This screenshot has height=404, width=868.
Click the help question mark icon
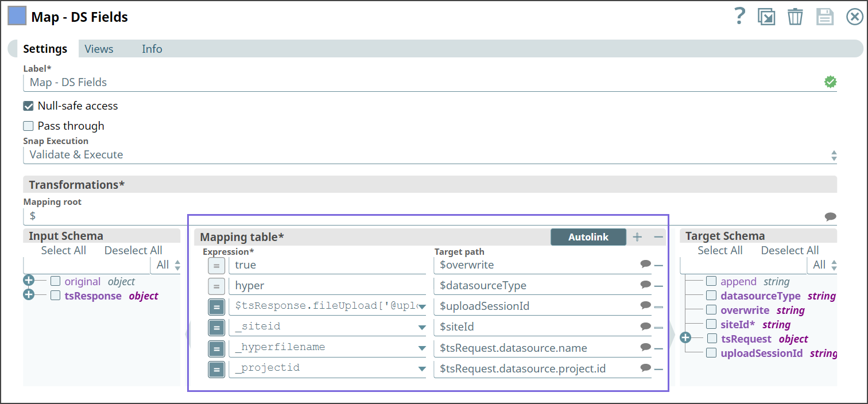pos(740,17)
